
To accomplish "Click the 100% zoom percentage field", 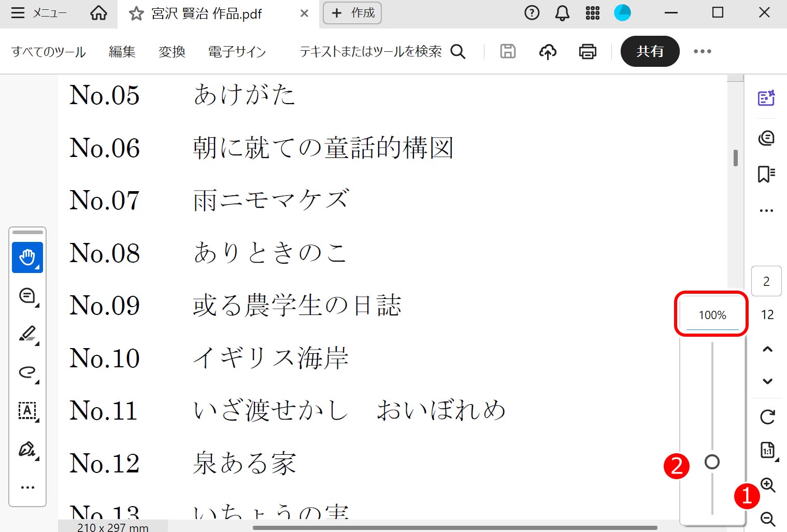I will pyautogui.click(x=712, y=315).
